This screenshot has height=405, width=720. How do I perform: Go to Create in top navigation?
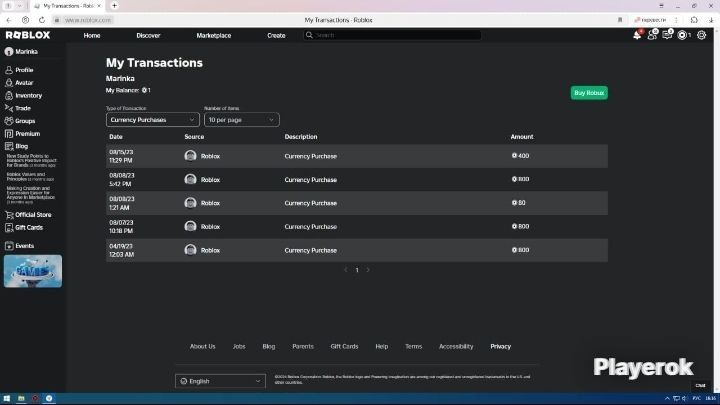(x=276, y=35)
